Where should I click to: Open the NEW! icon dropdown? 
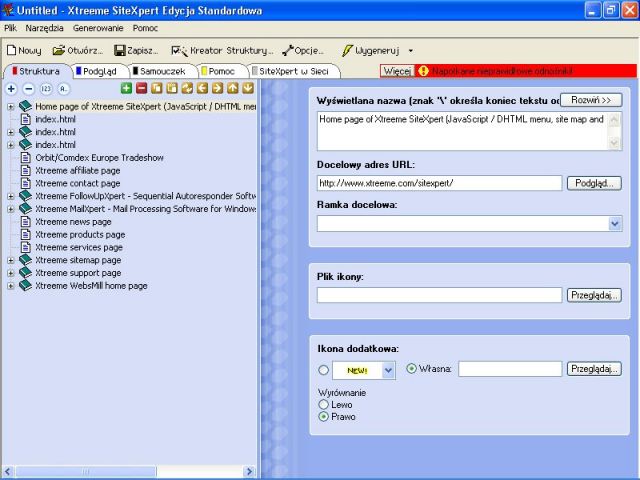coord(388,370)
